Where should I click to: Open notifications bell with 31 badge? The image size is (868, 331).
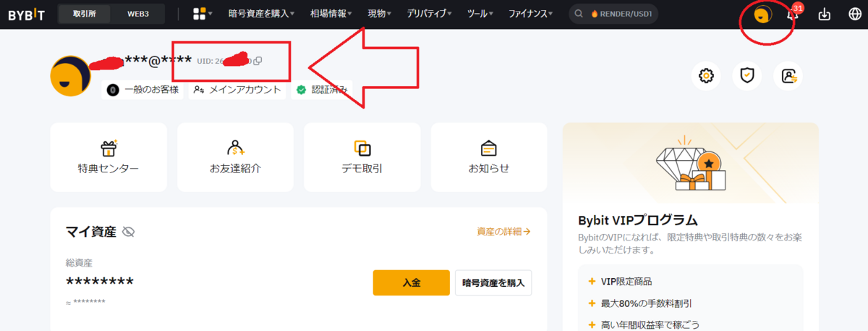[x=792, y=14]
